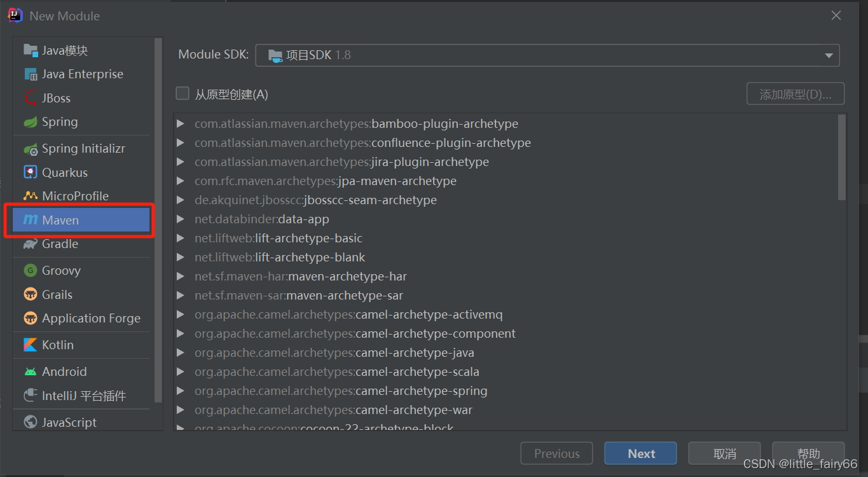Expand the confluence-plugin-archetype entry
The height and width of the screenshot is (477, 868).
tap(181, 143)
